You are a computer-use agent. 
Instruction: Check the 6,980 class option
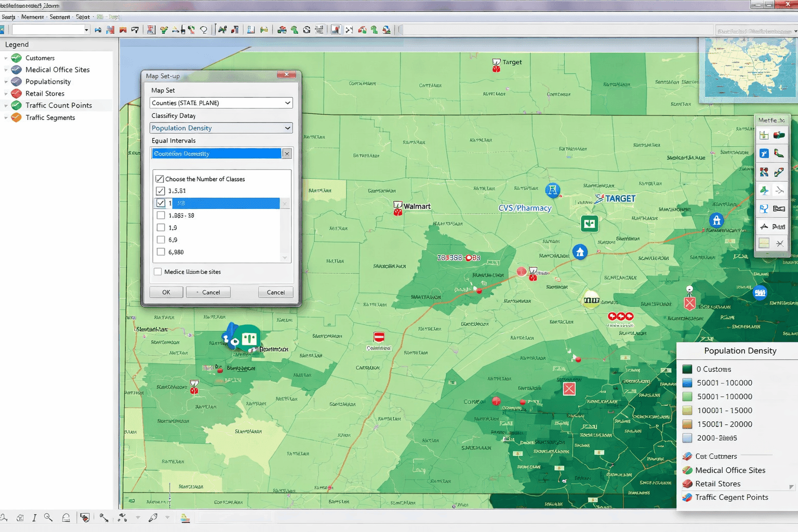(161, 252)
